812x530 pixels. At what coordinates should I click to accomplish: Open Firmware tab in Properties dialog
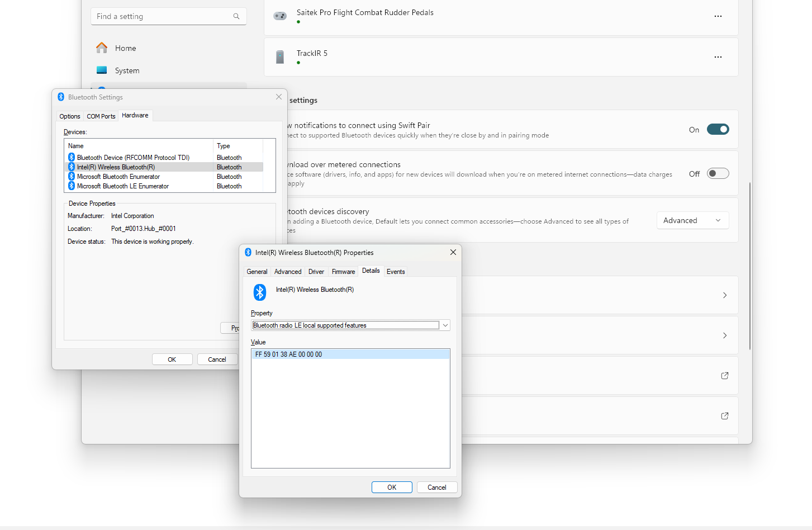[x=343, y=272]
